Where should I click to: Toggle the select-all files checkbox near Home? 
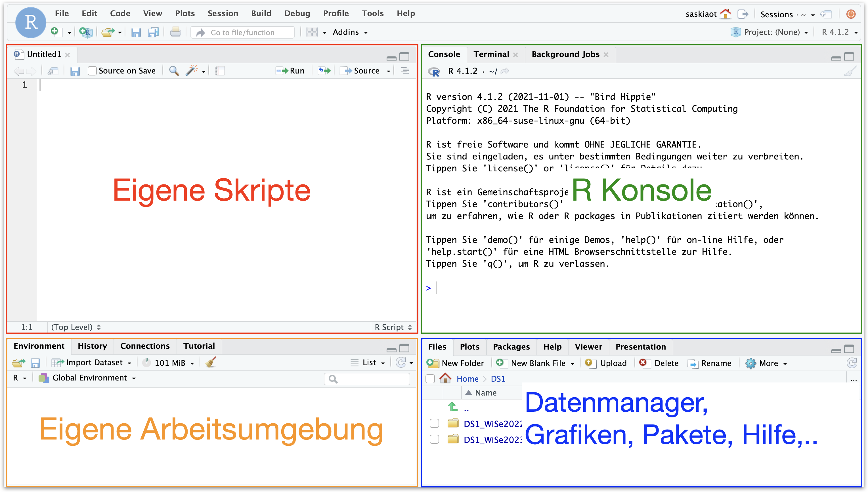coord(430,379)
